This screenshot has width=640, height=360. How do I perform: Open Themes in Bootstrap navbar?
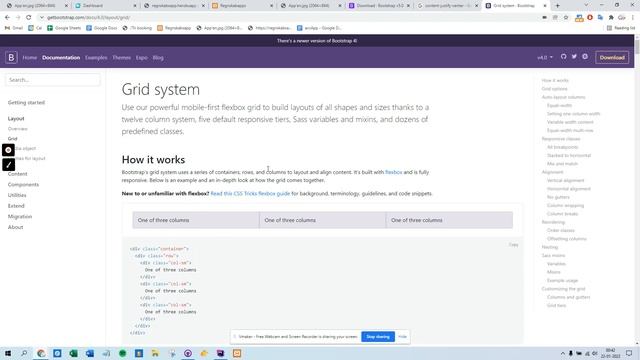(122, 58)
